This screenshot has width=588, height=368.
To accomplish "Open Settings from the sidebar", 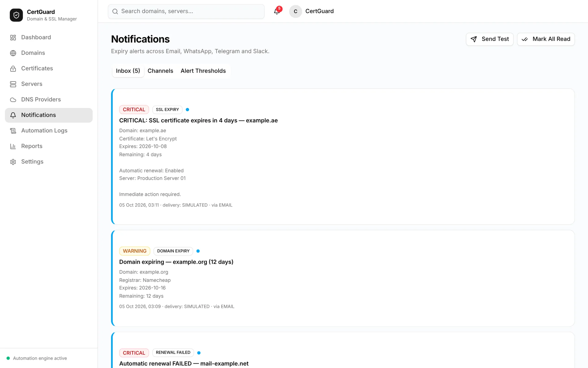I will click(x=49, y=162).
